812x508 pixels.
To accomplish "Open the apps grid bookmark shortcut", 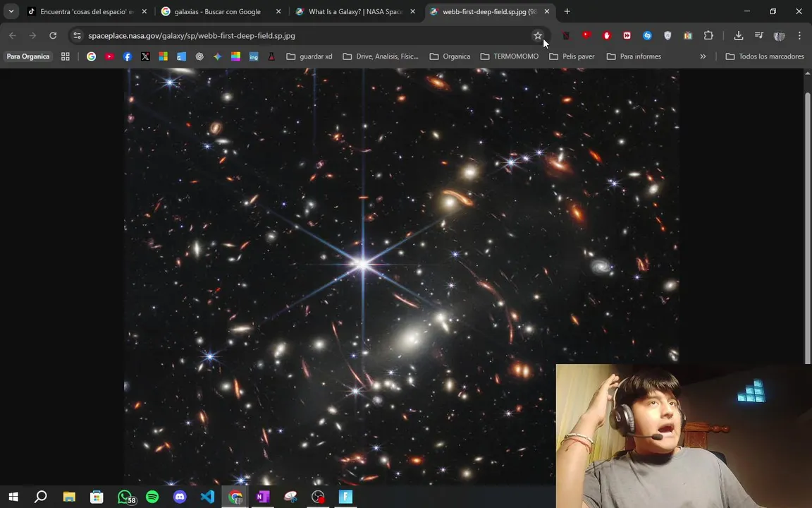I will [66, 56].
